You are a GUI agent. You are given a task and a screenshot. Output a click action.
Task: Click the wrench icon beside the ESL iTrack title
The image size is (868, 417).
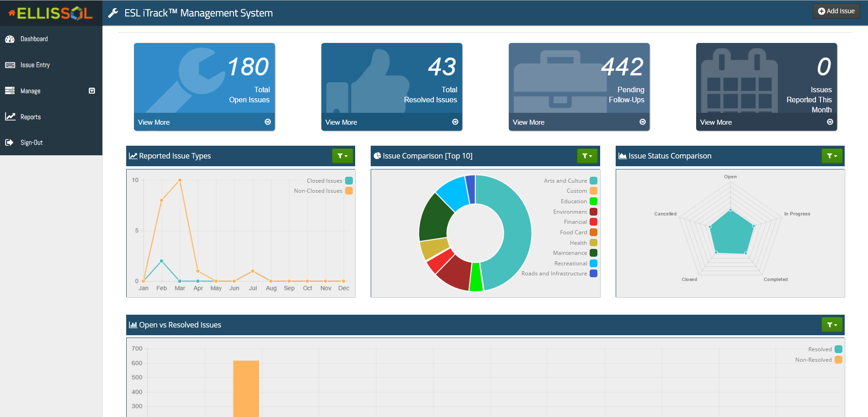[x=113, y=13]
